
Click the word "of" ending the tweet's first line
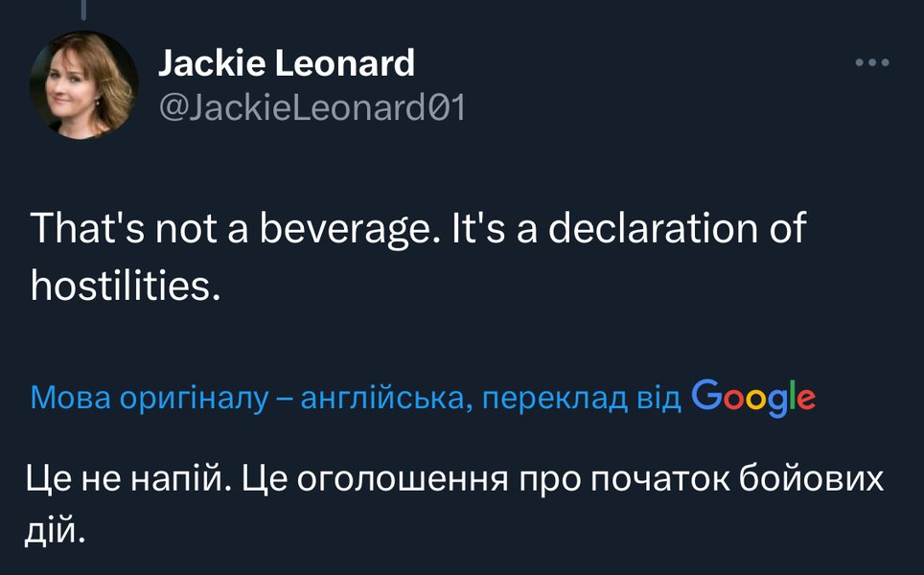point(788,229)
